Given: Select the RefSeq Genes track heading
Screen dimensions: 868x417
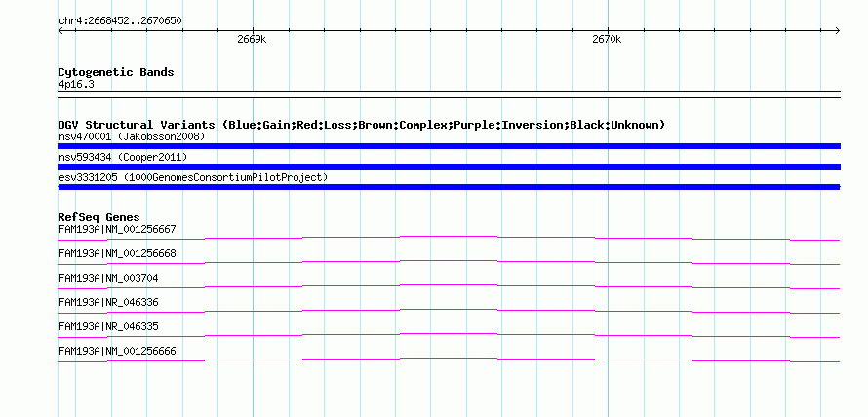Looking at the screenshot, I should pos(99,217).
